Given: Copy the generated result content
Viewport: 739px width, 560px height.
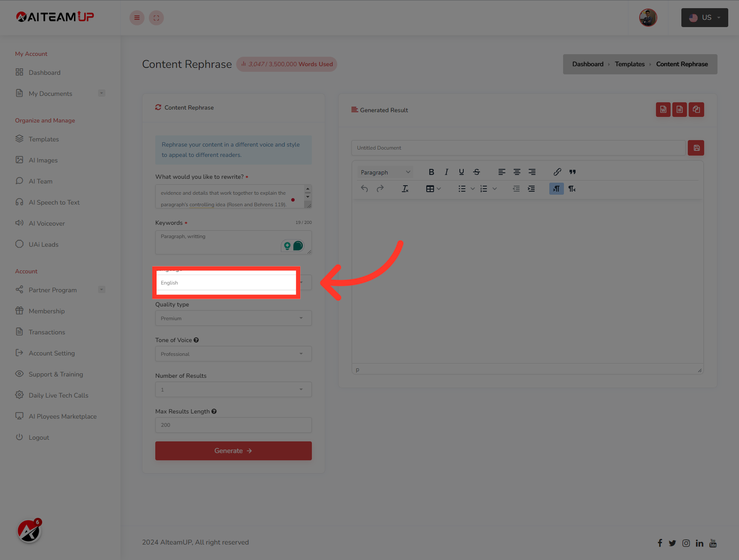Looking at the screenshot, I should pyautogui.click(x=696, y=110).
